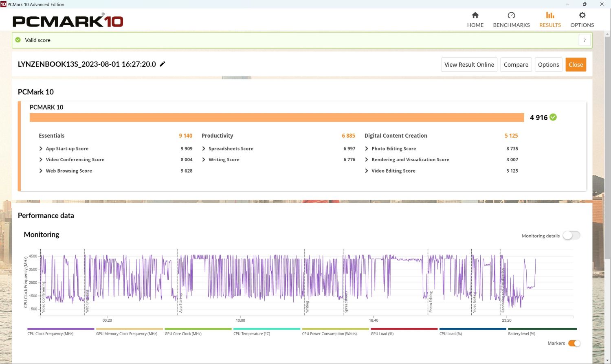Click the Spreadsheets score 6 997
611x364 pixels.
[349, 149]
